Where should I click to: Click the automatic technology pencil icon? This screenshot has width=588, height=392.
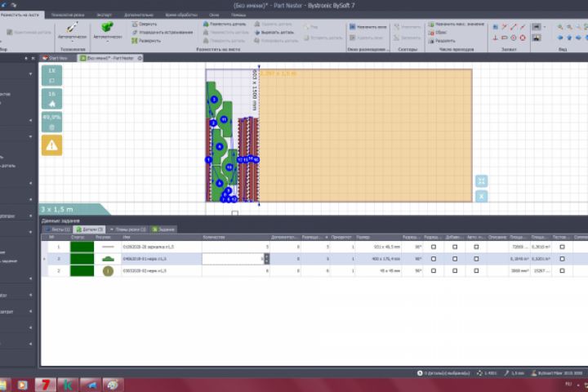coord(72,27)
